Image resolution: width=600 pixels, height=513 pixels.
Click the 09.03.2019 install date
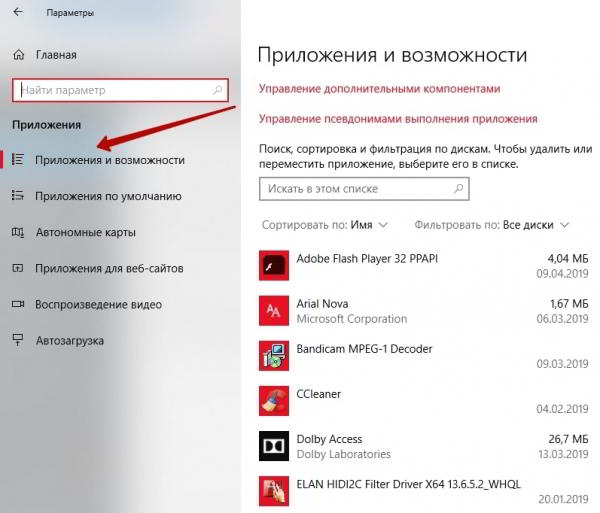tap(562, 364)
